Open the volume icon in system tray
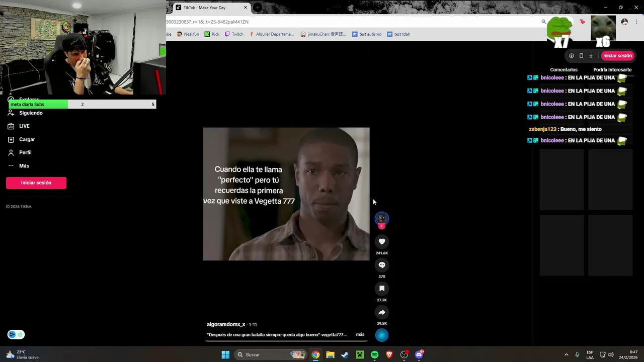 [x=611, y=355]
